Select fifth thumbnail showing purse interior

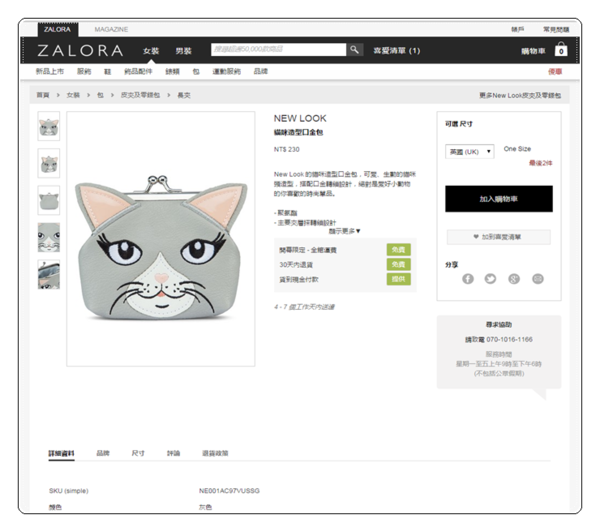pos(49,274)
